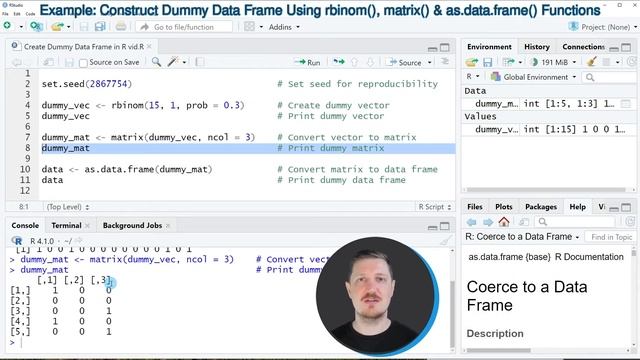Click the Find/Replace magnifier in editor

156,62
